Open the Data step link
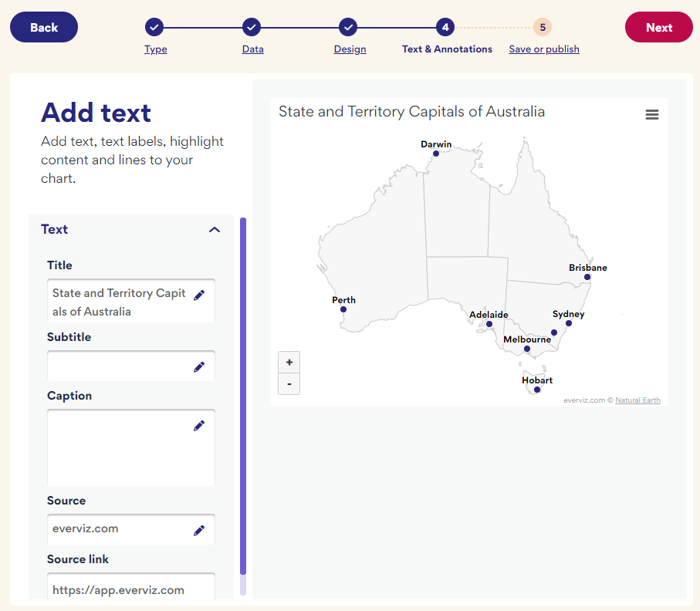The height and width of the screenshot is (611, 700). 252,49
